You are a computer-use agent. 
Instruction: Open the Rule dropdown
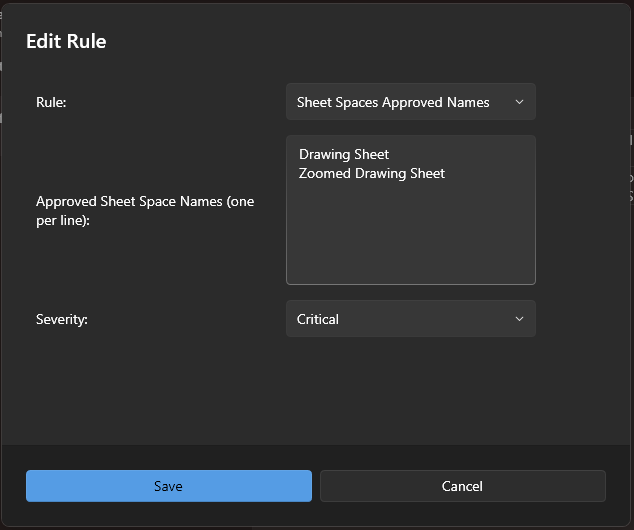[x=410, y=102]
